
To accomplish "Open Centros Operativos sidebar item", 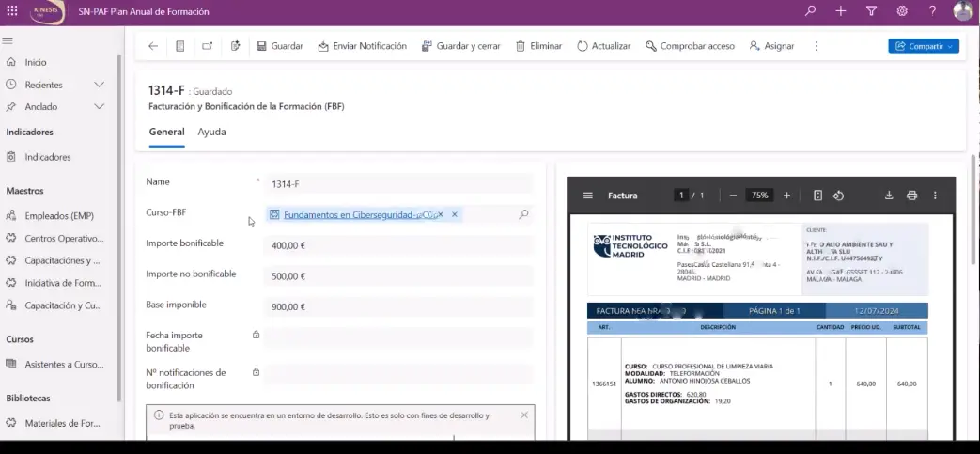I will coord(64,238).
